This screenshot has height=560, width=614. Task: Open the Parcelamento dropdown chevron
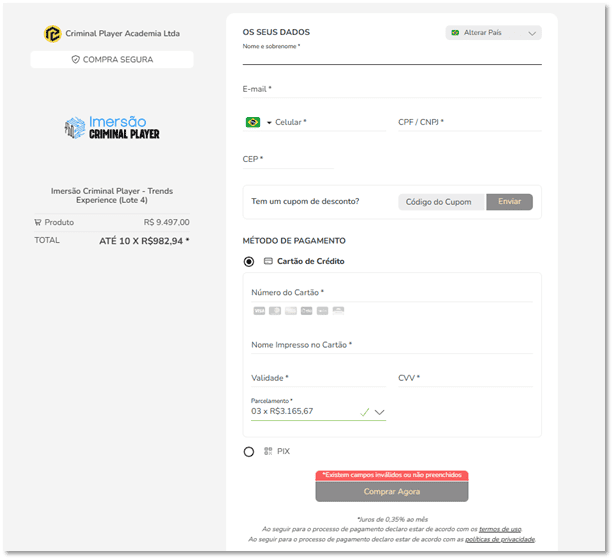(379, 412)
